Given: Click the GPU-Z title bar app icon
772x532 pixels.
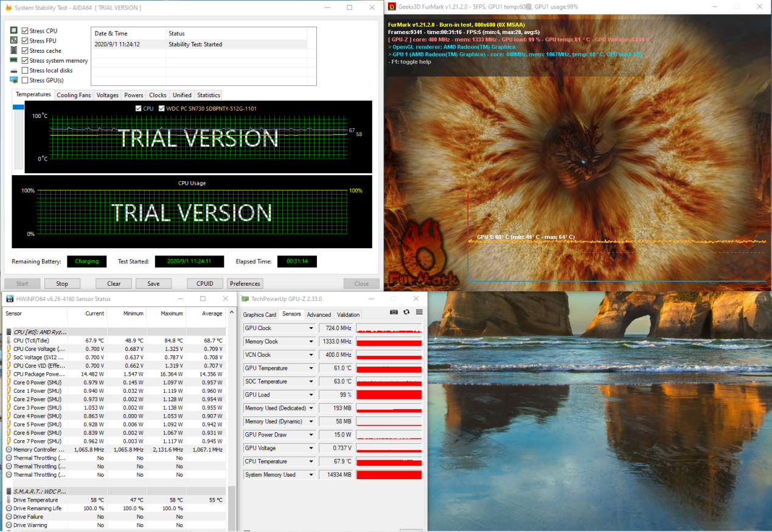Looking at the screenshot, I should (245, 299).
